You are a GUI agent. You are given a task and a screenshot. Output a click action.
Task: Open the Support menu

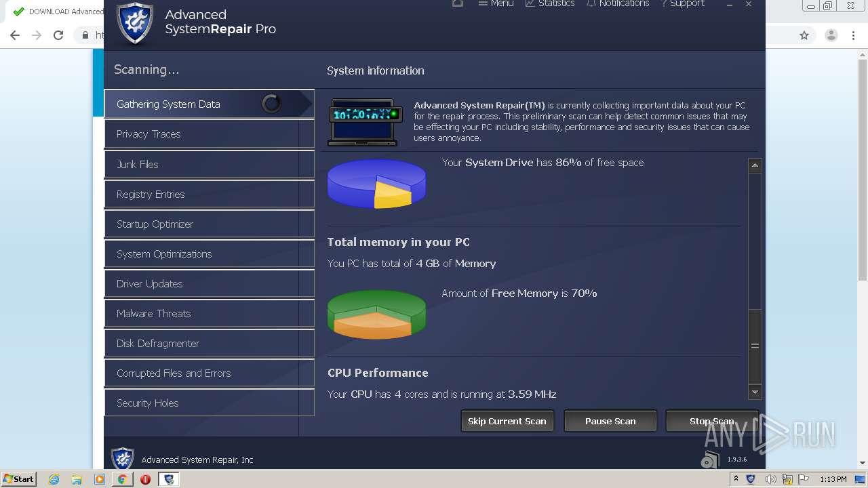pyautogui.click(x=683, y=3)
